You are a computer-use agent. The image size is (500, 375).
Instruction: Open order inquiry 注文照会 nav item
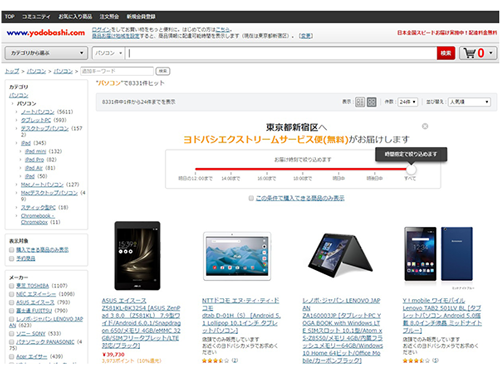click(x=109, y=16)
